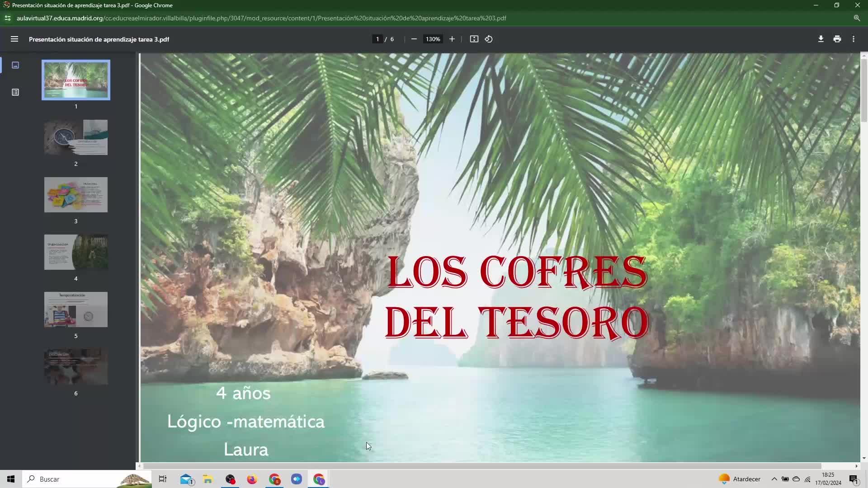868x488 pixels.
Task: Show hidden icons in system tray
Action: coord(774,479)
